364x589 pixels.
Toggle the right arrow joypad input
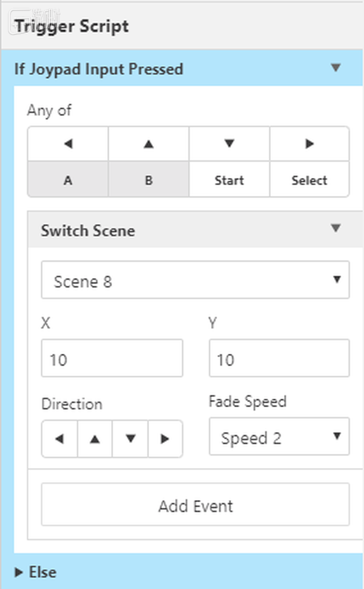[x=309, y=144]
